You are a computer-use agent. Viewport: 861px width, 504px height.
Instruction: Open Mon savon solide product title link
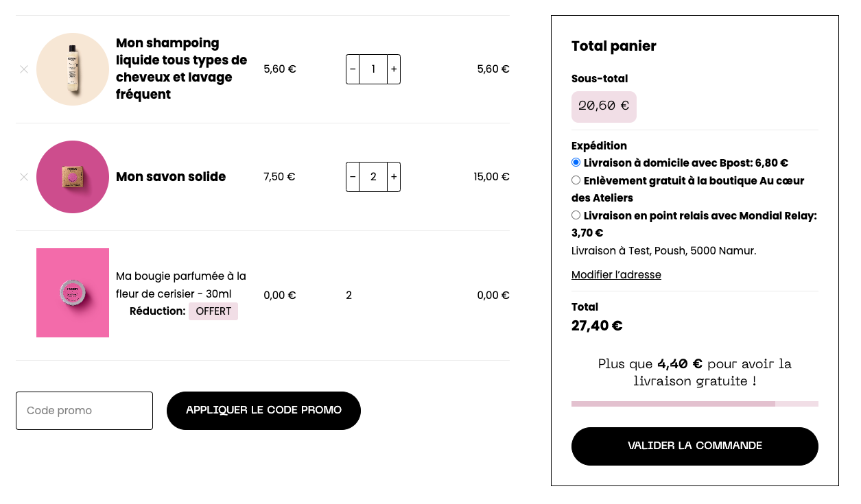tap(171, 177)
